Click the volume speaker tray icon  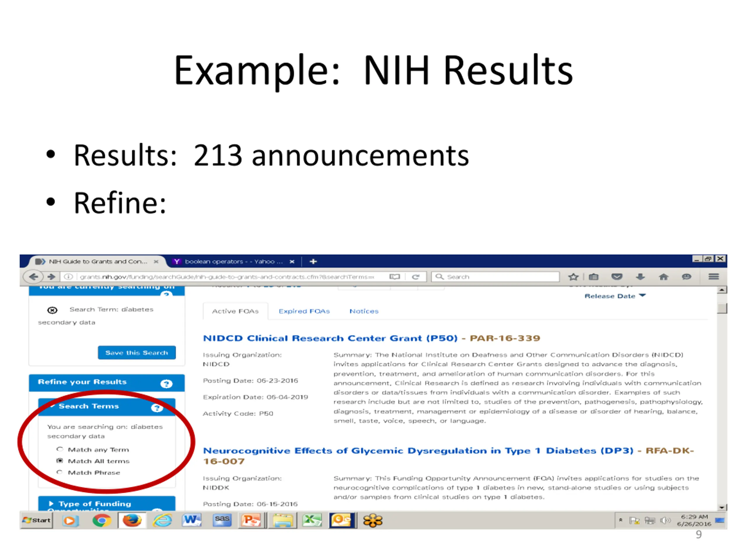click(665, 521)
